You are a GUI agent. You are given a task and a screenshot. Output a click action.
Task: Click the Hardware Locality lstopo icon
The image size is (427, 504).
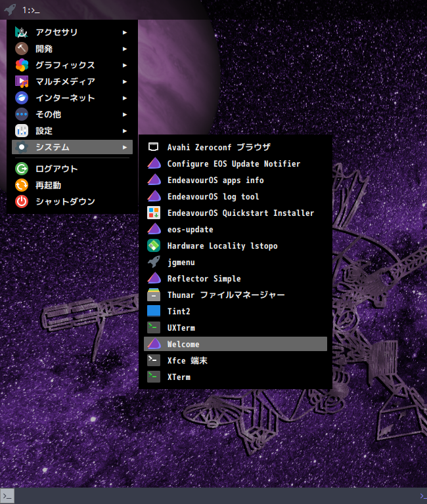pyautogui.click(x=154, y=245)
